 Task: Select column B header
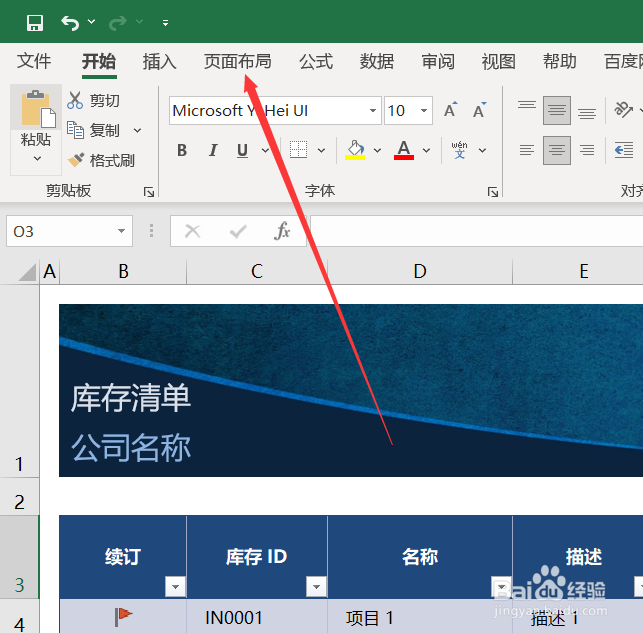(123, 271)
